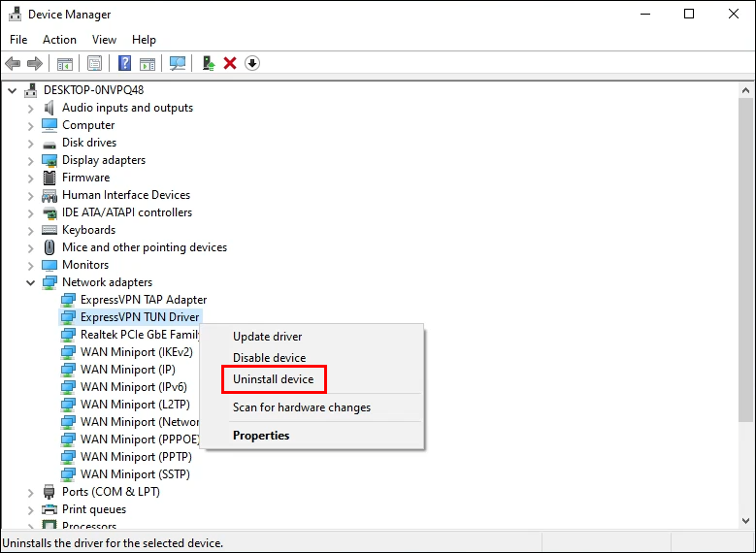Click the Disk drives icon
The height and width of the screenshot is (553, 756).
point(49,145)
